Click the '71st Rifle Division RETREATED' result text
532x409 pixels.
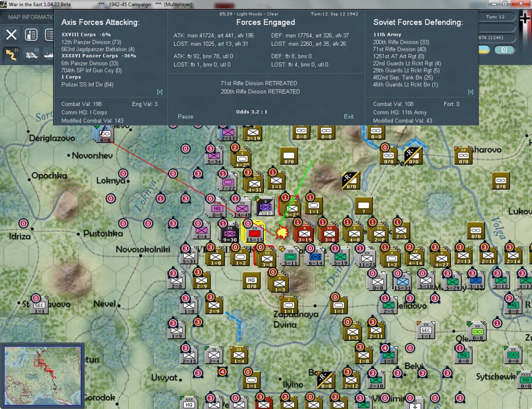click(x=259, y=83)
